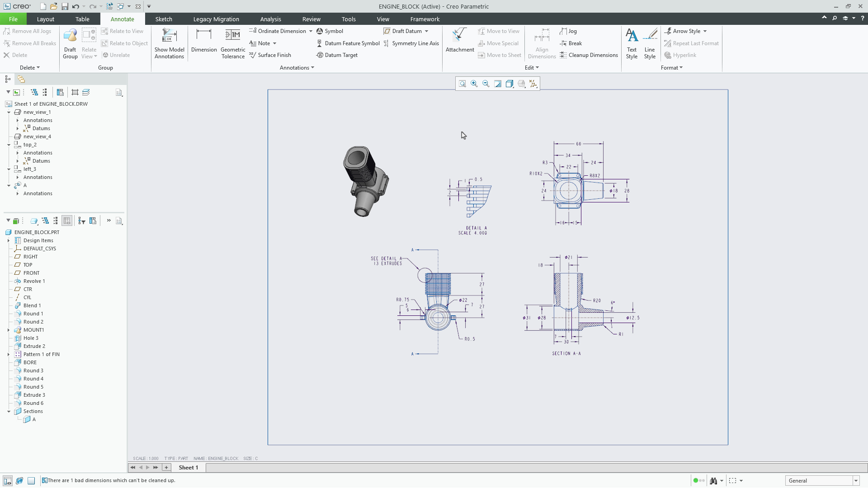Click the Datum Feature Symbol button
The width and height of the screenshot is (868, 488).
point(348,43)
